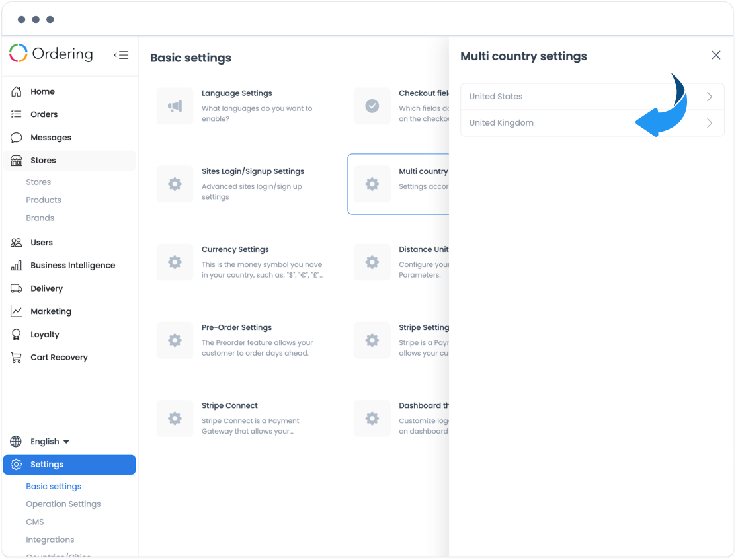Click the globe language icon
This screenshot has height=560, width=736.
point(16,441)
